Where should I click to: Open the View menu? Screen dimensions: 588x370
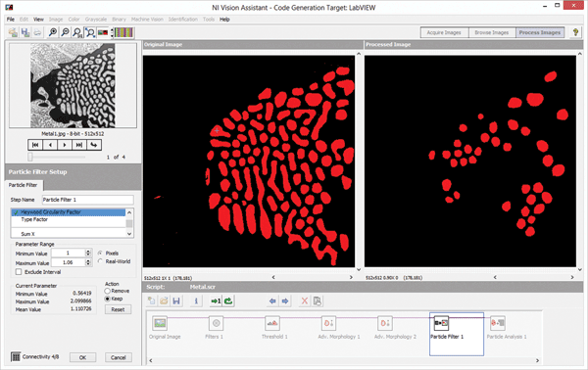point(38,20)
